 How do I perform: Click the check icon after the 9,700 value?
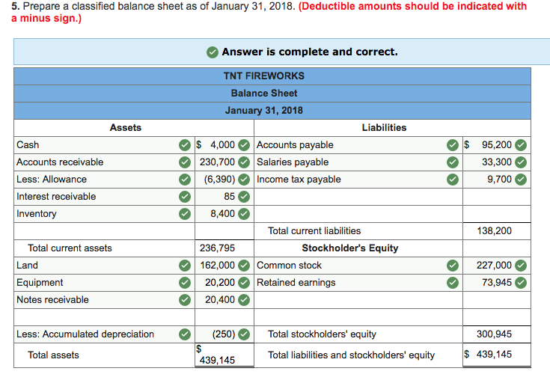pos(521,180)
